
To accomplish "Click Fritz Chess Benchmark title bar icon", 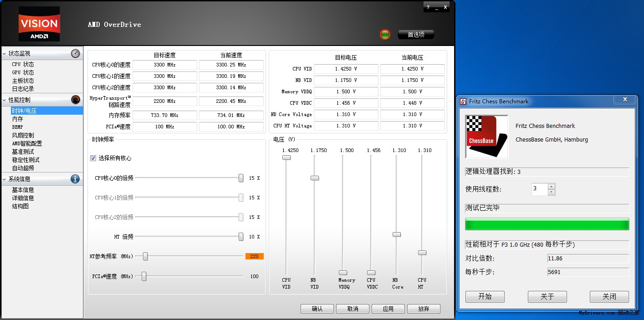I will click(x=463, y=101).
